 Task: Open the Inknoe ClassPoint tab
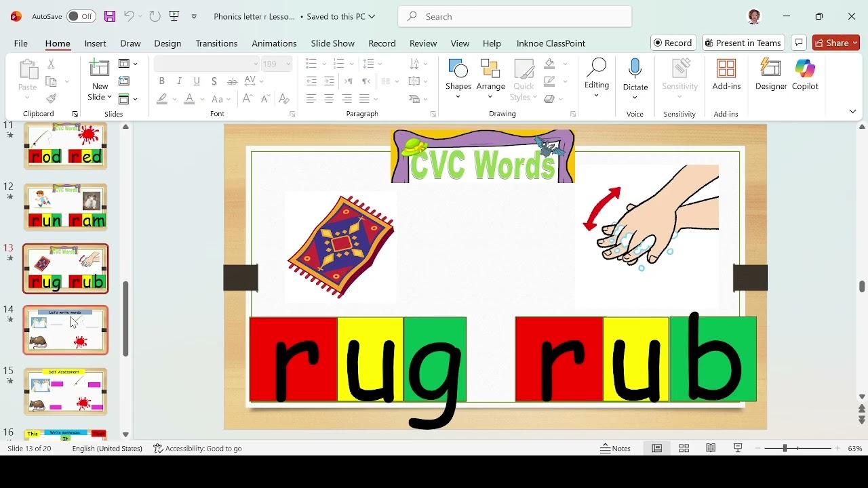pyautogui.click(x=551, y=43)
